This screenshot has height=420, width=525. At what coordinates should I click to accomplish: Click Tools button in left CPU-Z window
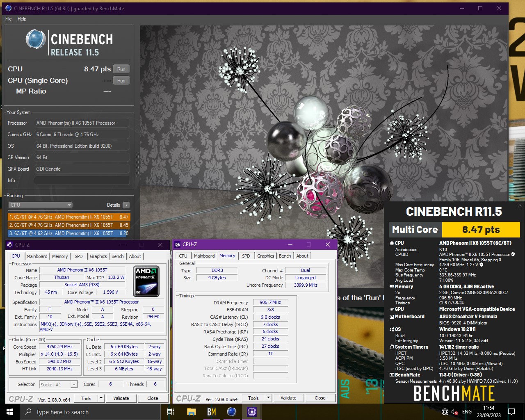pos(86,398)
